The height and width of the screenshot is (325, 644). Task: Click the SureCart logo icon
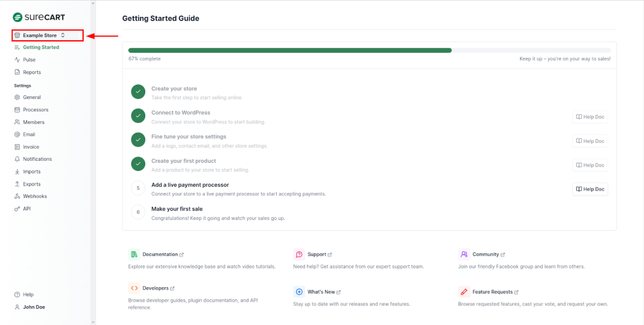click(x=18, y=17)
